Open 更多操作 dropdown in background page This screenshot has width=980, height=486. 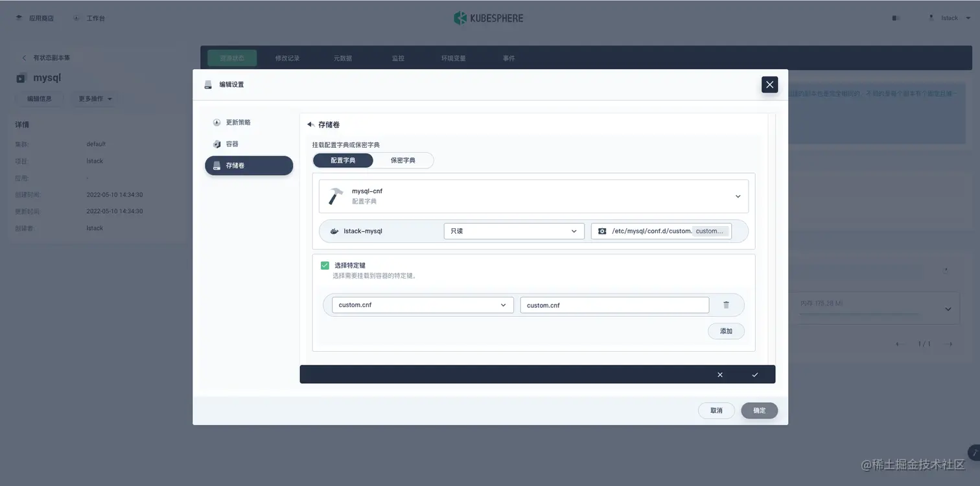click(95, 99)
